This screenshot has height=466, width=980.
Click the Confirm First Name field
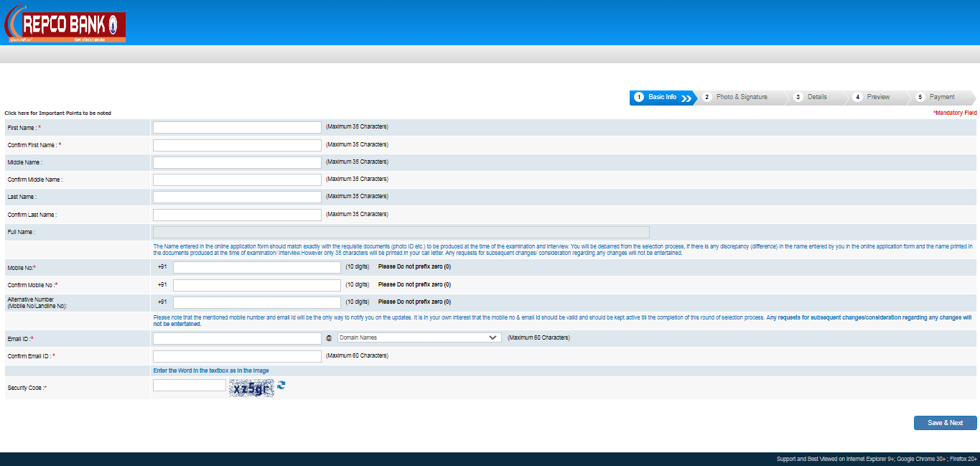[x=237, y=145]
